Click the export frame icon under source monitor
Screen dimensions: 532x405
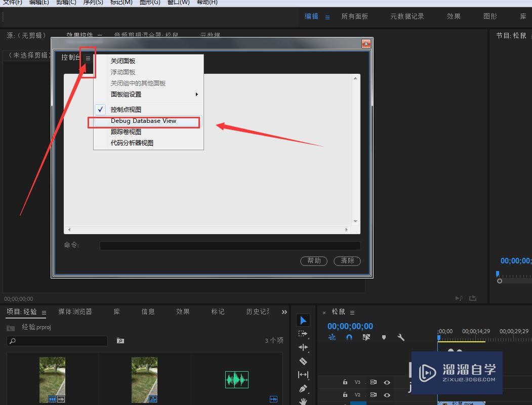(x=473, y=298)
